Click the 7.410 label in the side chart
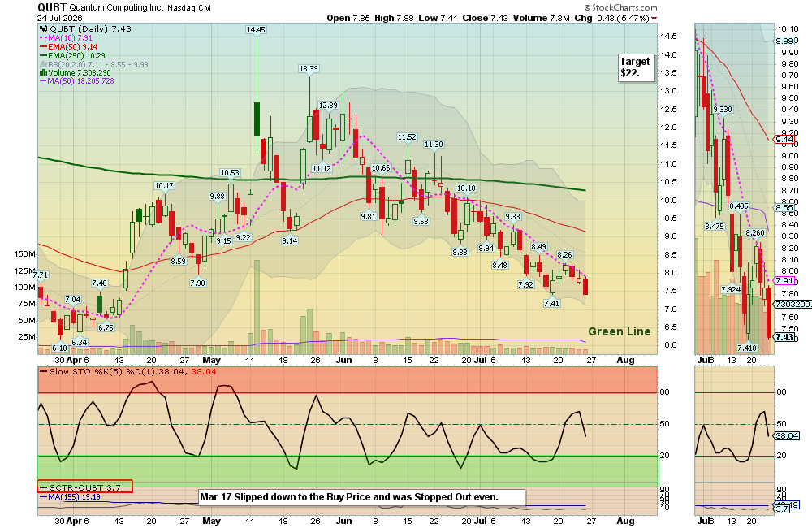The image size is (812, 528). pos(747,348)
